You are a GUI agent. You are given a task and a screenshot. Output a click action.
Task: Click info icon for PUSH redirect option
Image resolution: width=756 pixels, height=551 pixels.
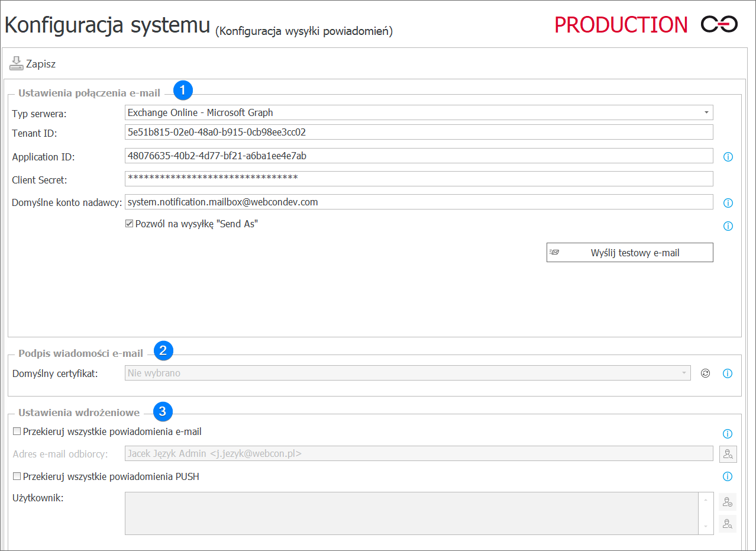tap(728, 476)
